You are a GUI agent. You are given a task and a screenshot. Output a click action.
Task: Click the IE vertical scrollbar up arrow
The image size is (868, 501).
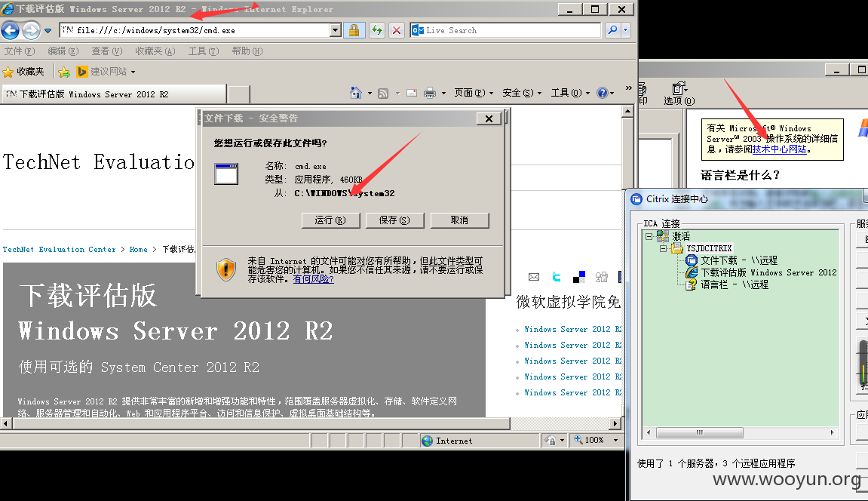tap(627, 111)
